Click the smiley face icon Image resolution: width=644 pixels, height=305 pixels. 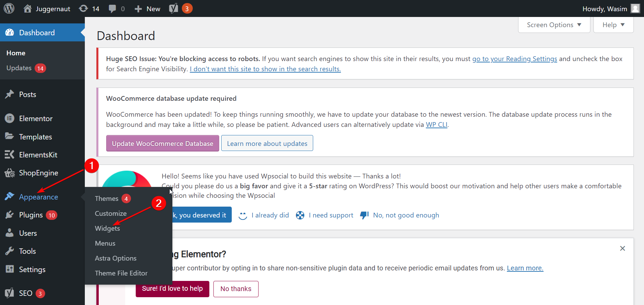[243, 215]
